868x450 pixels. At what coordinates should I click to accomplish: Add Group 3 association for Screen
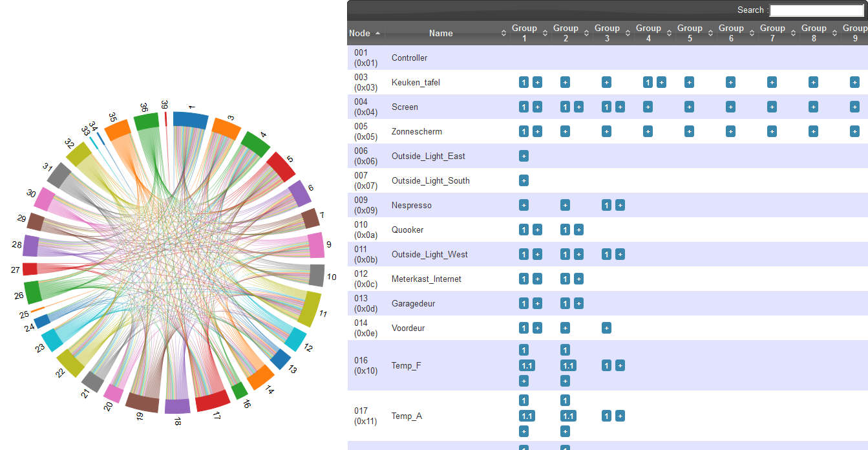tap(620, 107)
